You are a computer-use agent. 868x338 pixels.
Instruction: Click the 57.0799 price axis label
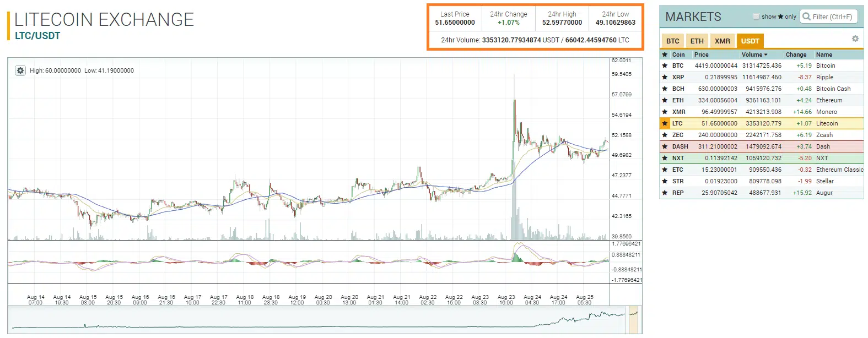coord(622,95)
